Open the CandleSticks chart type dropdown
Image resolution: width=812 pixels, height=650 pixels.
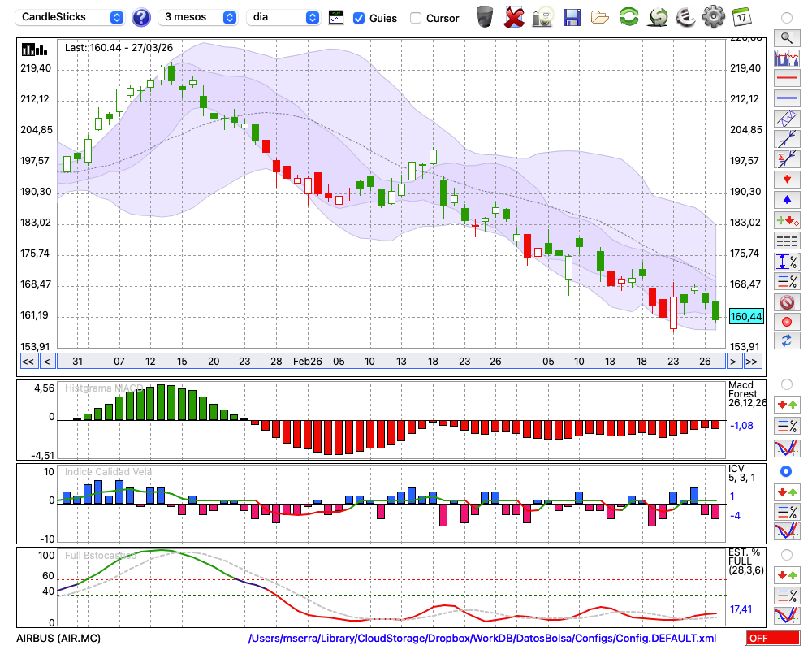pos(71,17)
